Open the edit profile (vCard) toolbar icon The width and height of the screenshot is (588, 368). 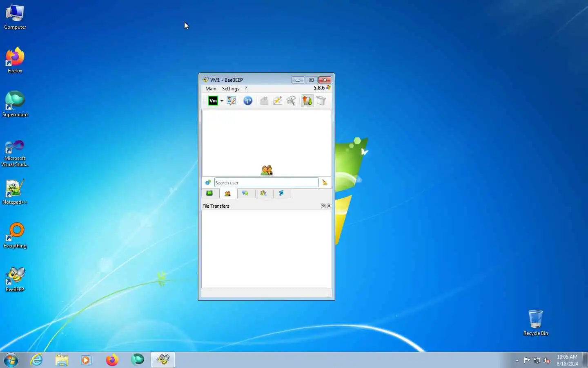(x=232, y=101)
